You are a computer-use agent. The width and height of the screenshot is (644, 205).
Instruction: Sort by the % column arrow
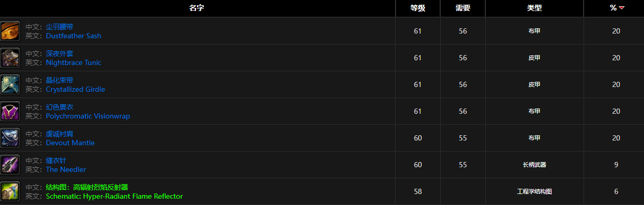point(621,8)
